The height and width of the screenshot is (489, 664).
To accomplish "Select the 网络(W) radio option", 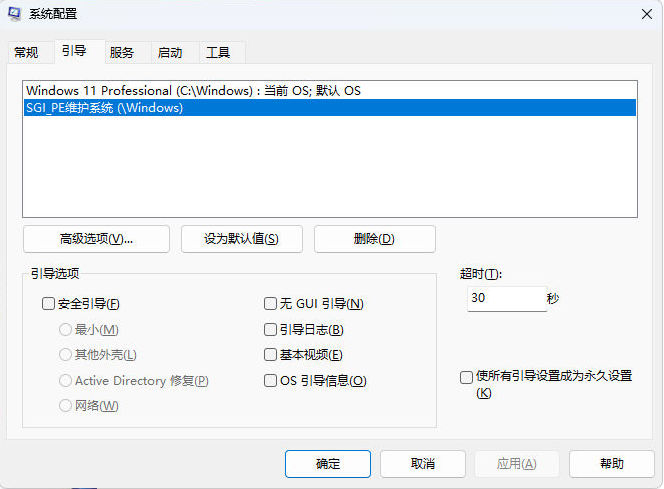I will tap(65, 406).
